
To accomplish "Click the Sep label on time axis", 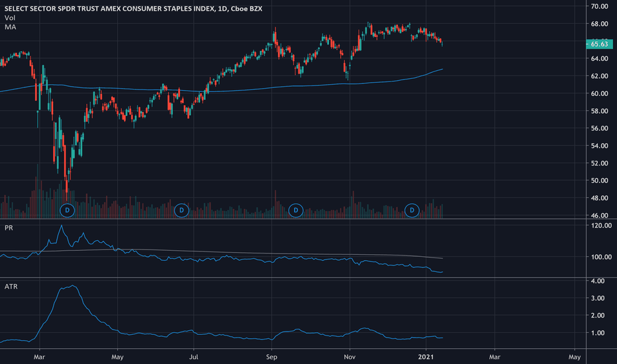I will pos(271,357).
